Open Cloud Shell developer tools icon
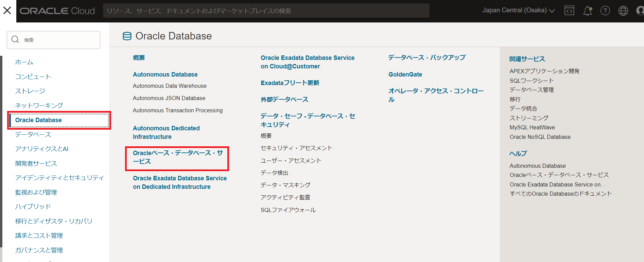Image resolution: width=644 pixels, height=262 pixels. click(569, 11)
